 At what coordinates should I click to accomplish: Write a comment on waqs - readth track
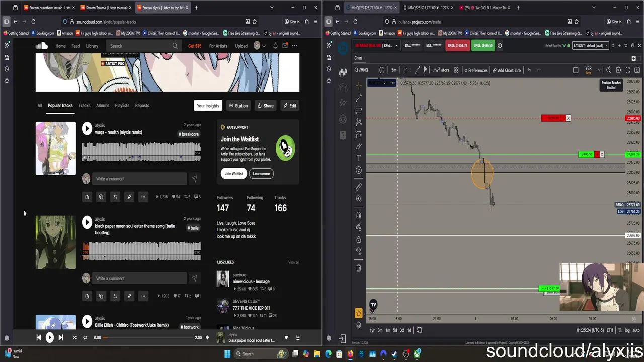(x=140, y=179)
